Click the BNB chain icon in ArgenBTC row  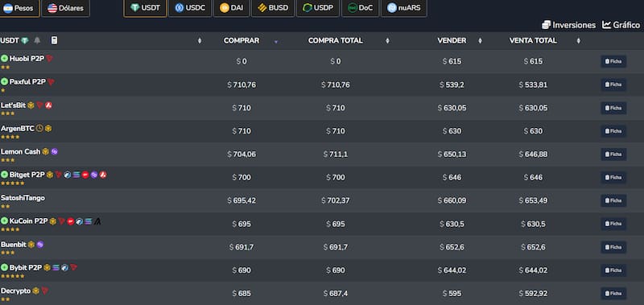[x=48, y=129]
